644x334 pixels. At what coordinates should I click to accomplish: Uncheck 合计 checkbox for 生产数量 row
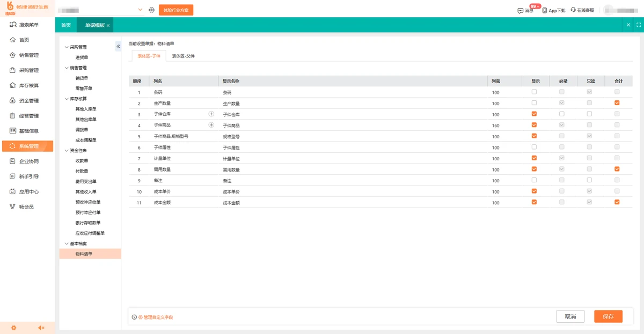(x=617, y=103)
